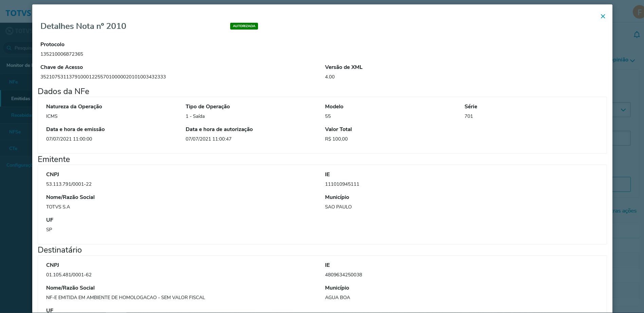Click the Dados da NFe section heading
The image size is (644, 313).
(x=63, y=91)
